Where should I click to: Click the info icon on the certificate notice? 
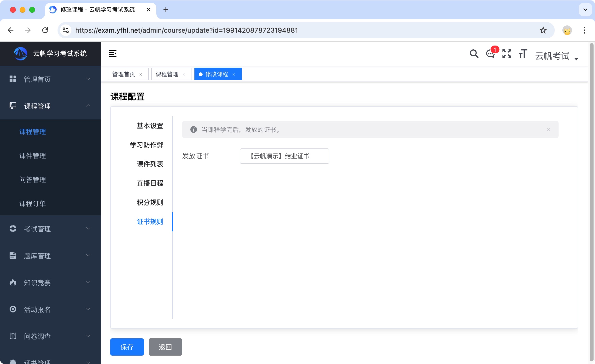pyautogui.click(x=194, y=129)
